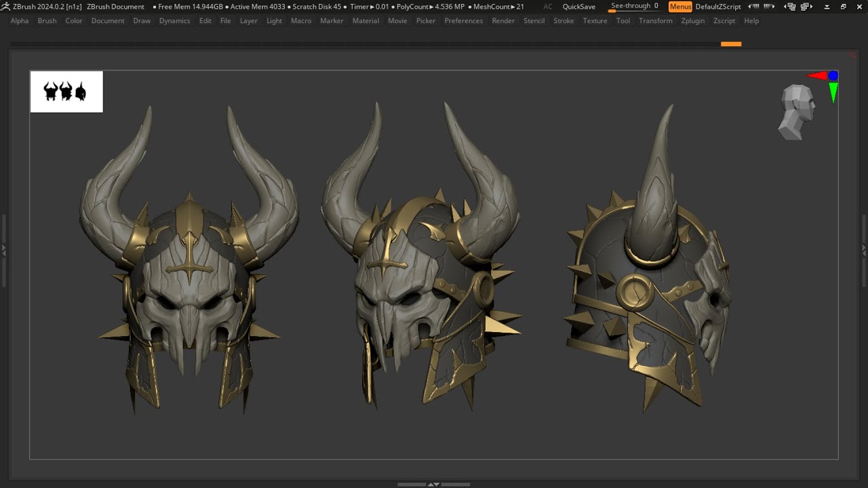Expand the left tray divider arrows

[3, 250]
